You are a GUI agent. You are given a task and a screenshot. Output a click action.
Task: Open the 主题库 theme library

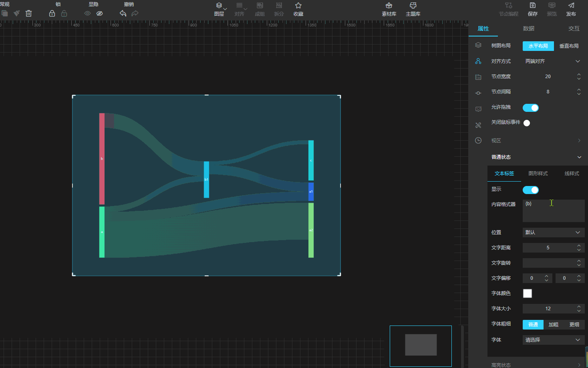coord(413,9)
